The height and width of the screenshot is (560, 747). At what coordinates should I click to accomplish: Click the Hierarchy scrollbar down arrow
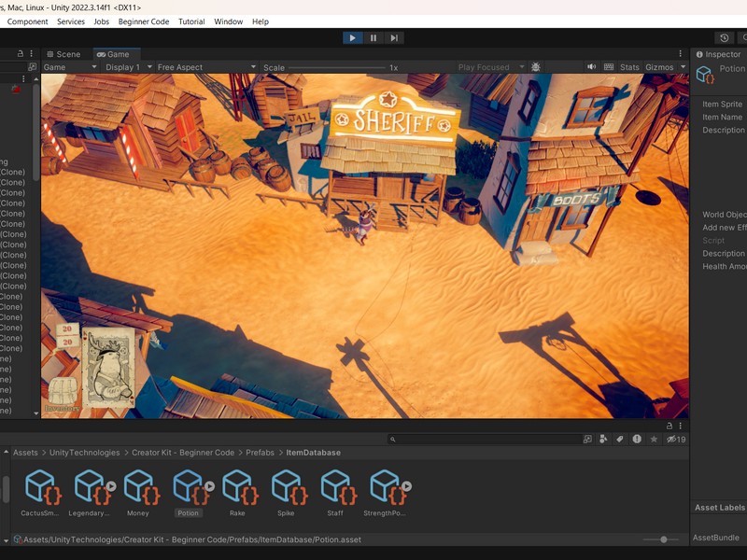point(36,413)
